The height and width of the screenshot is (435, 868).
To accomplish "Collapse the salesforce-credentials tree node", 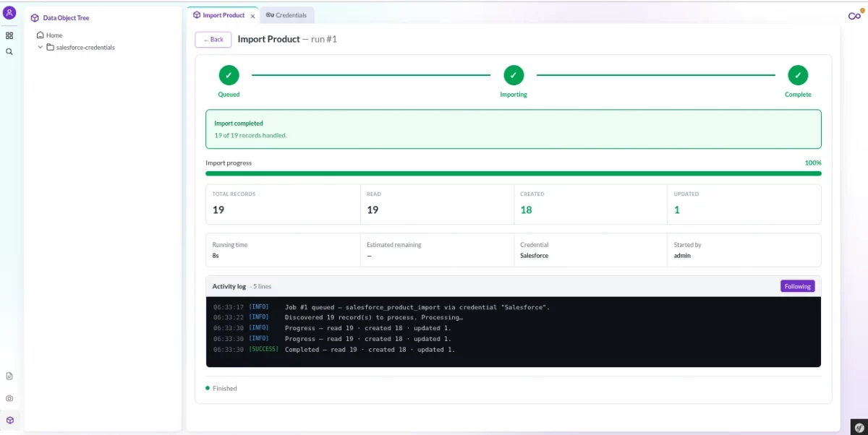I will click(41, 47).
